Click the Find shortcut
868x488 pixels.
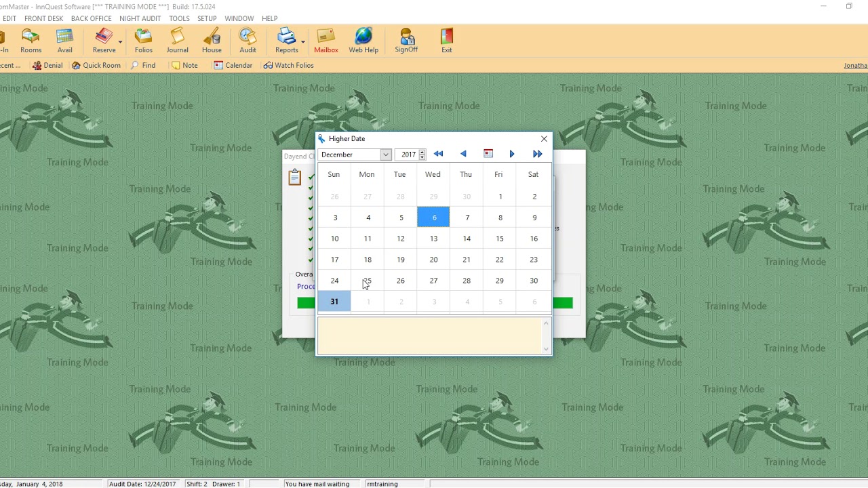[x=144, y=66]
